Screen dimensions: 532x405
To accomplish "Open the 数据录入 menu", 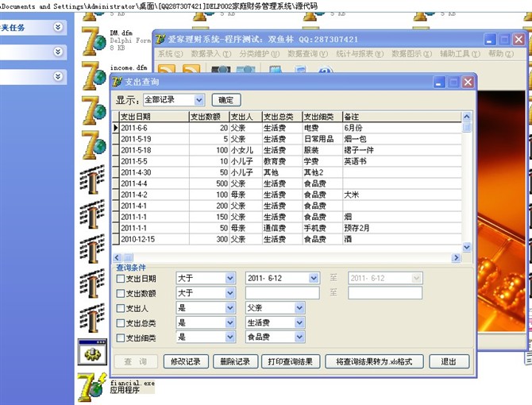I will (210, 53).
